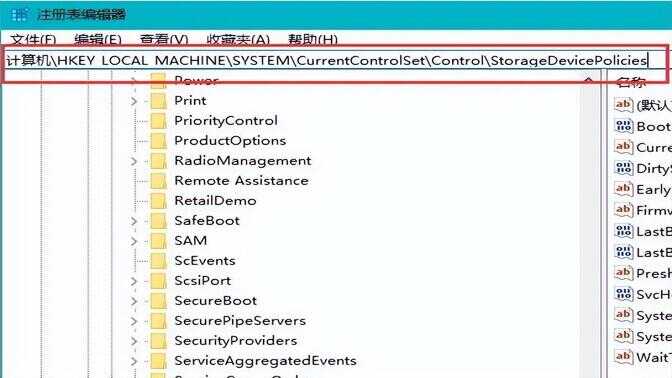The width and height of the screenshot is (672, 378).
Task: Expand the Print key
Action: 134,101
